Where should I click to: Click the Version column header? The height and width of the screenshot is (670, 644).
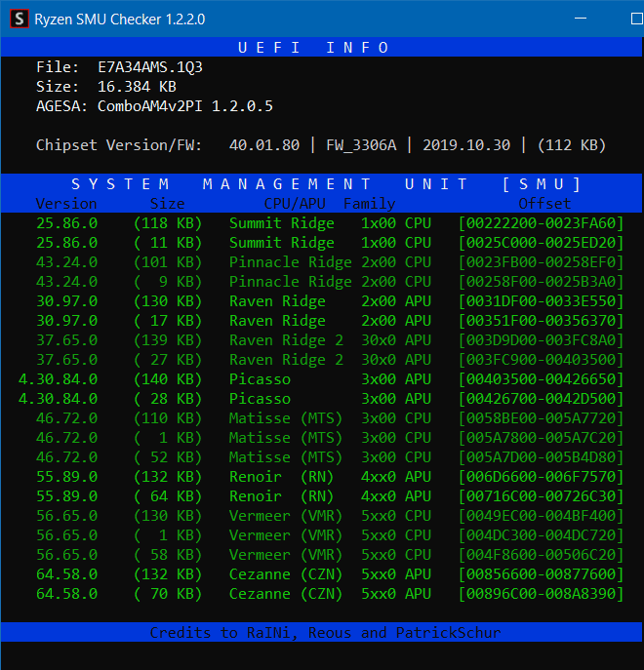(x=66, y=204)
